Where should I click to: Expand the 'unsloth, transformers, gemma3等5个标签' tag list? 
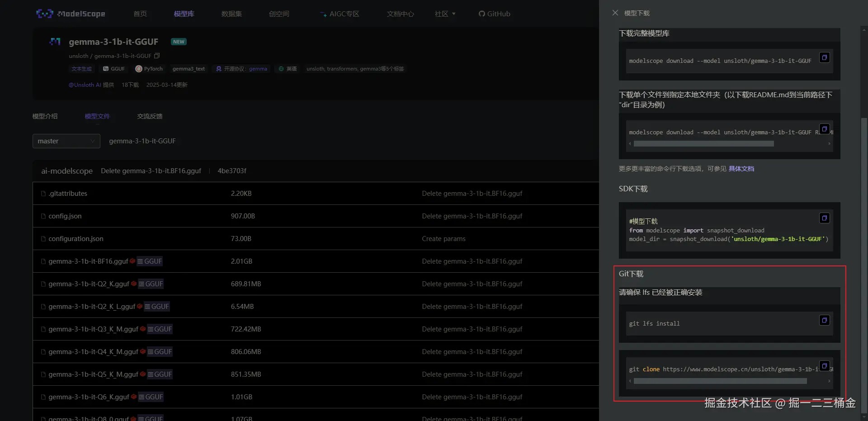click(355, 69)
